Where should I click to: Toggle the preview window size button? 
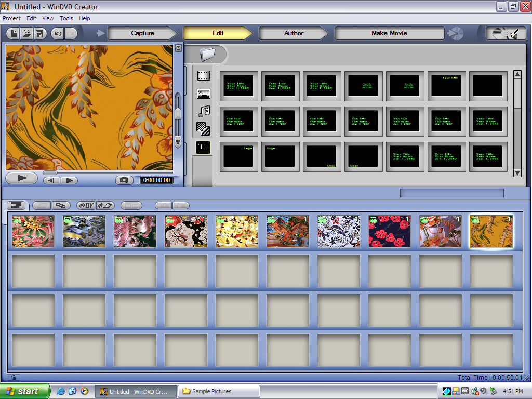pyautogui.click(x=178, y=48)
